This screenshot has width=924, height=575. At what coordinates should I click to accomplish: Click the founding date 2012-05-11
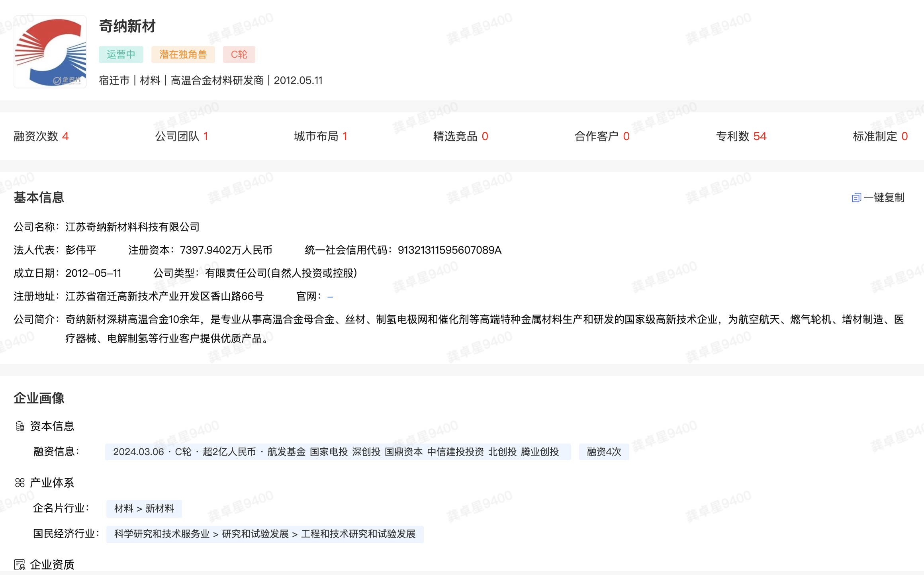pyautogui.click(x=93, y=273)
